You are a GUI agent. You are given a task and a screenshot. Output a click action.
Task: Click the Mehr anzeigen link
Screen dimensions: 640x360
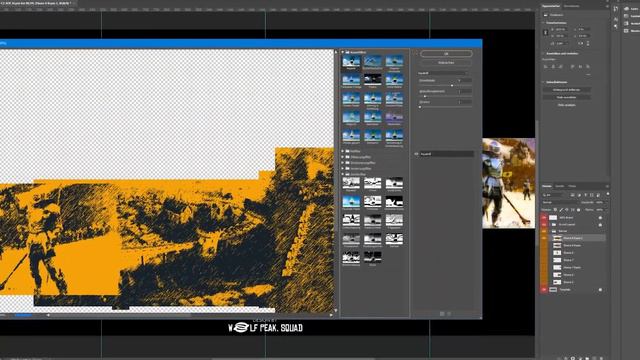click(567, 105)
